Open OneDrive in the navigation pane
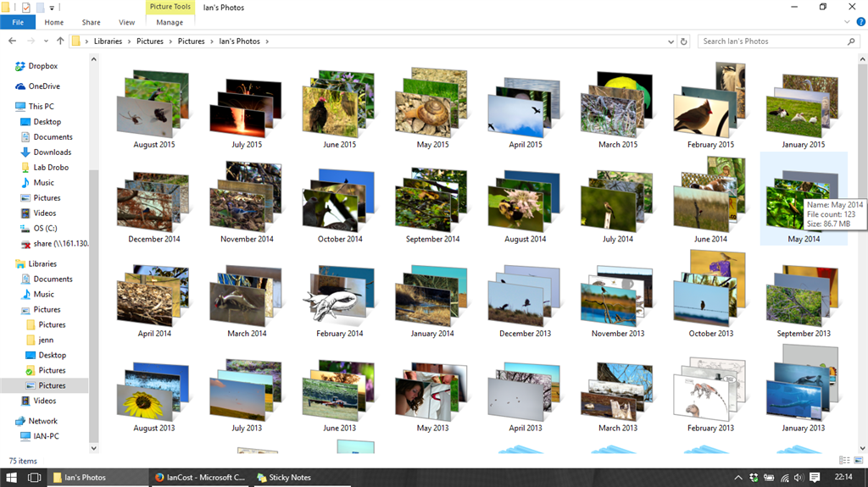Screen dimensions: 868x487 tap(43, 86)
